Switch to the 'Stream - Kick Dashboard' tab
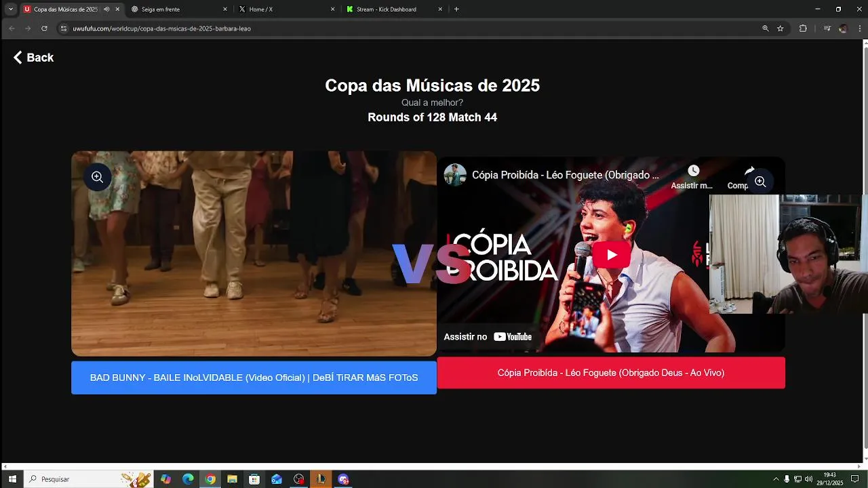868x488 pixels. pyautogui.click(x=394, y=9)
